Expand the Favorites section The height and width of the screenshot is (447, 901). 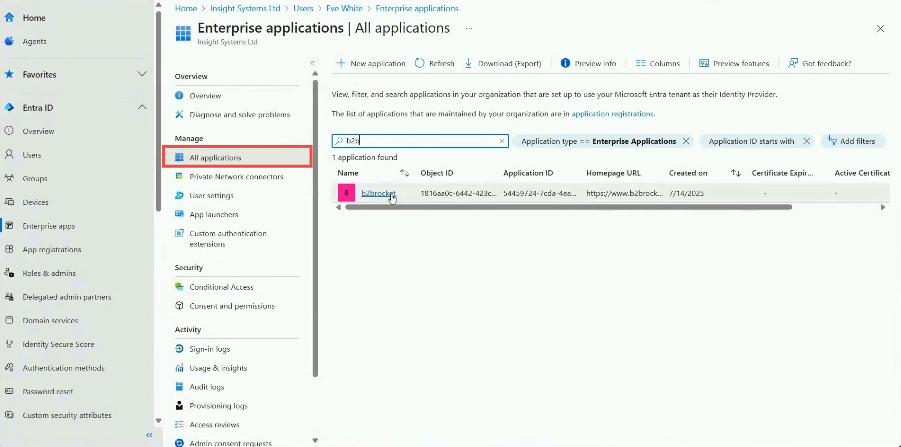[x=142, y=75]
